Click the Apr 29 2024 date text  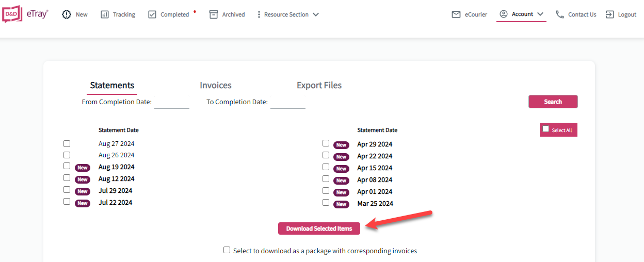375,144
